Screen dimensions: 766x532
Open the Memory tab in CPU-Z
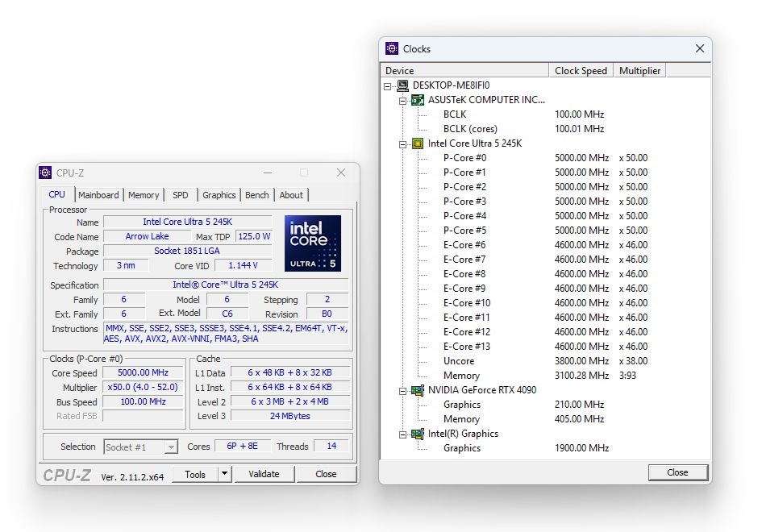(x=144, y=195)
